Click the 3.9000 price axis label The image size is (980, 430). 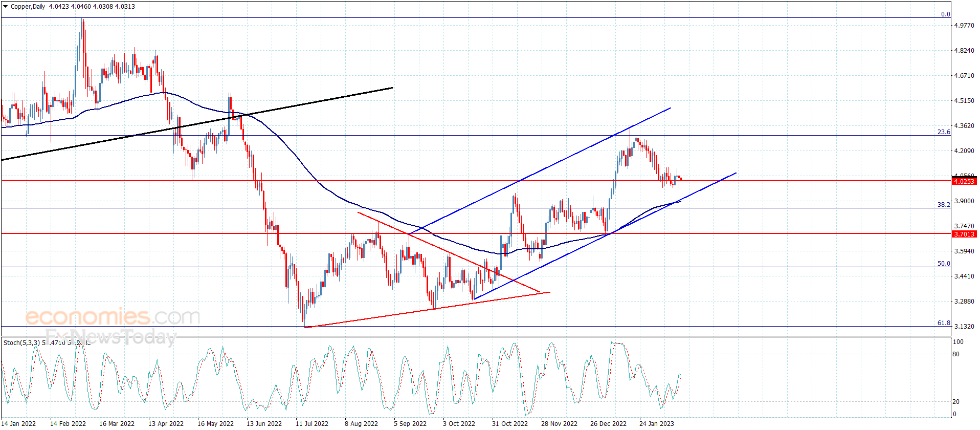[964, 201]
